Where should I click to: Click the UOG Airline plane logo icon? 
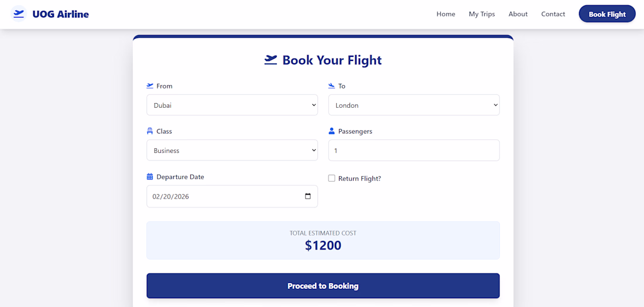point(19,13)
